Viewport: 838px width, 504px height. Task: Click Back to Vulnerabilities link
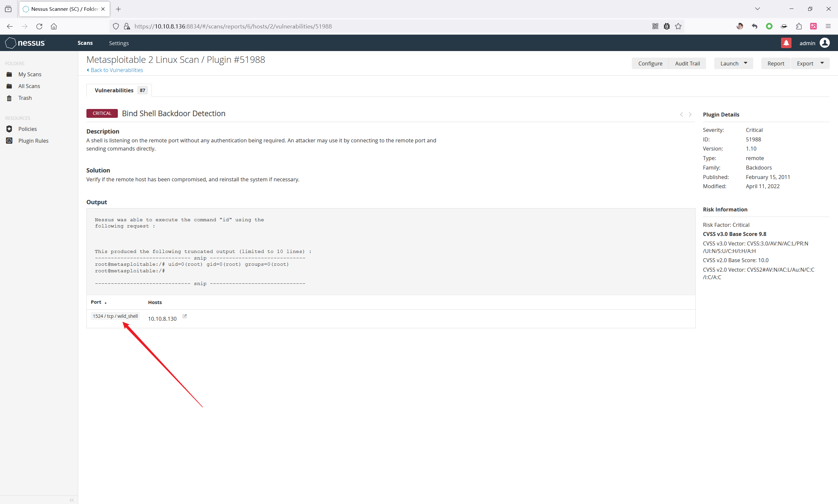(x=115, y=70)
